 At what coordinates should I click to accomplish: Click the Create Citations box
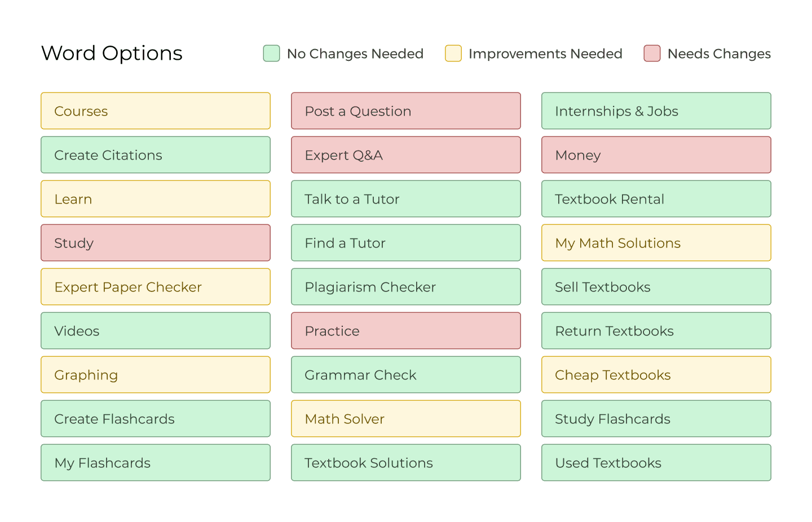pos(156,155)
